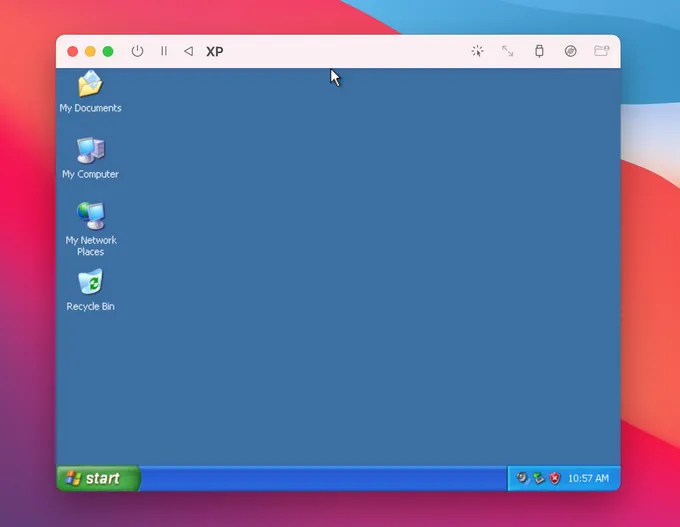The width and height of the screenshot is (680, 527).
Task: Open the CD/DVD drive image icon
Action: (x=571, y=51)
